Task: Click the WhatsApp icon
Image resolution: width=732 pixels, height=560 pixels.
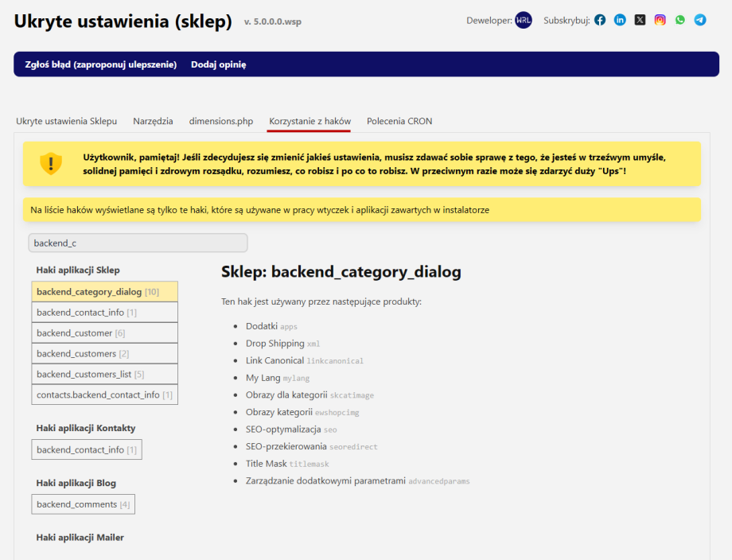Action: pyautogui.click(x=679, y=20)
